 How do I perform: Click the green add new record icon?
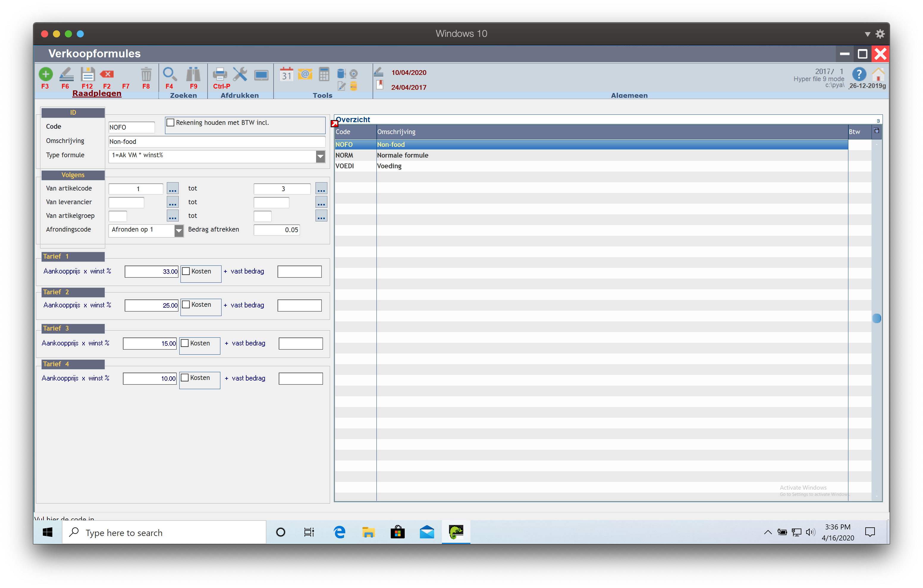coord(45,74)
